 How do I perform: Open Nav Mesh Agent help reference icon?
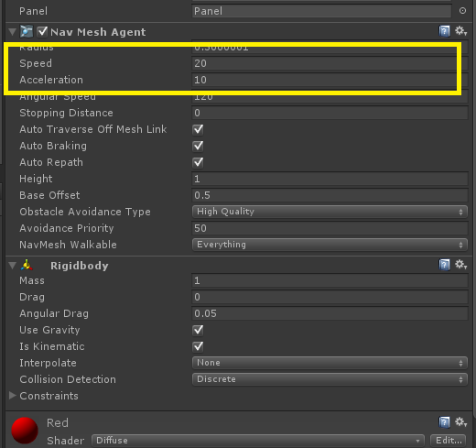click(x=444, y=31)
